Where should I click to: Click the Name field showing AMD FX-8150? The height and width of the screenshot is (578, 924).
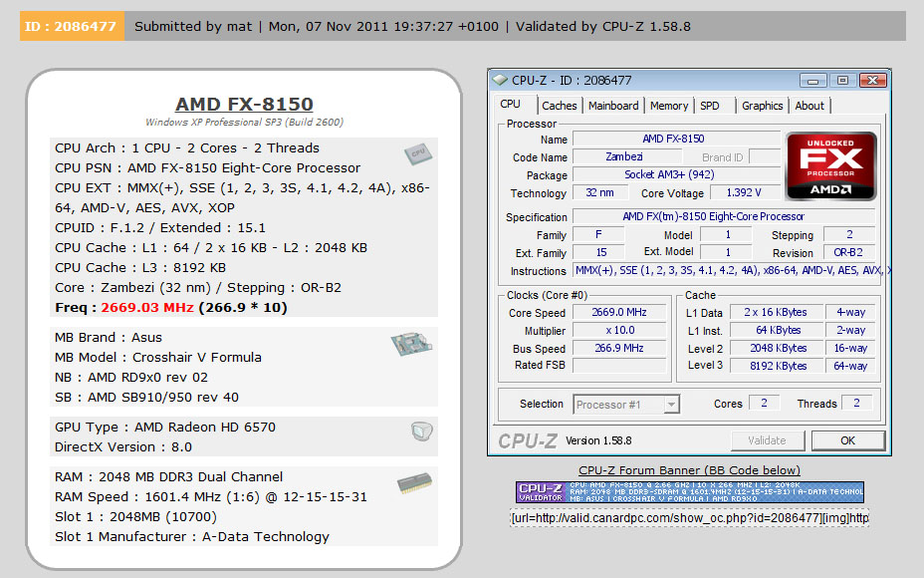[x=676, y=139]
